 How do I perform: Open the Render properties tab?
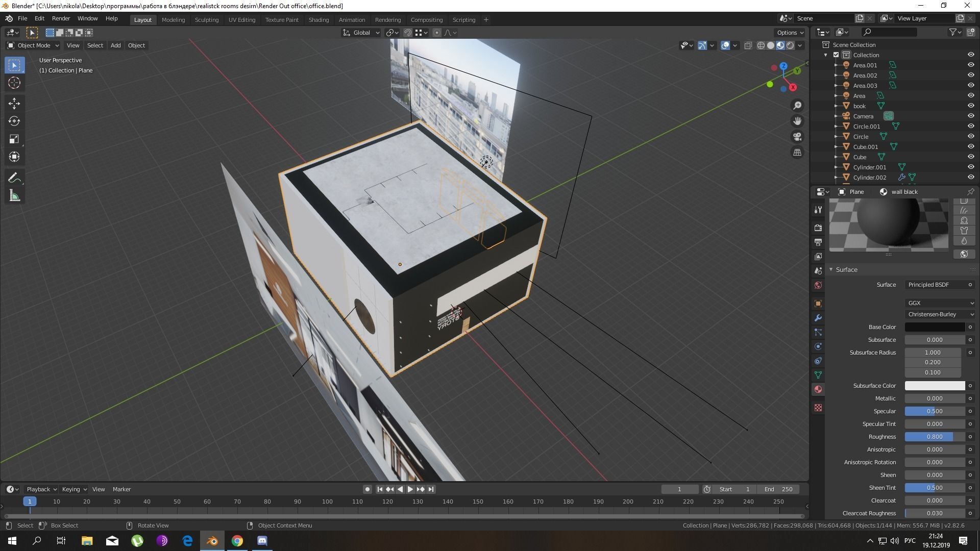(818, 228)
